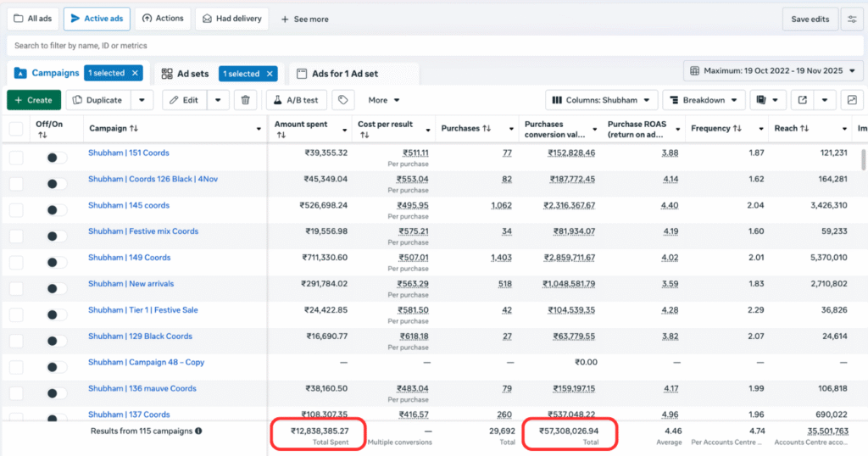Open the filter settings sliders icon
This screenshot has height=456, width=868.
point(852,19)
